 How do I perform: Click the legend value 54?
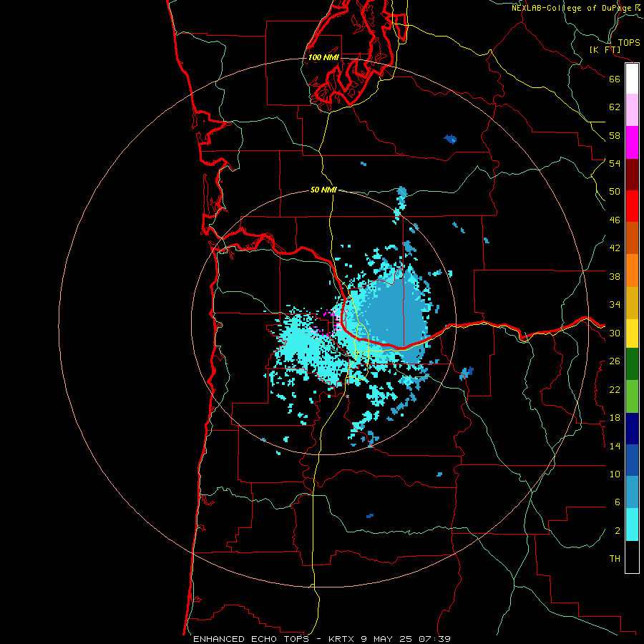pyautogui.click(x=615, y=163)
